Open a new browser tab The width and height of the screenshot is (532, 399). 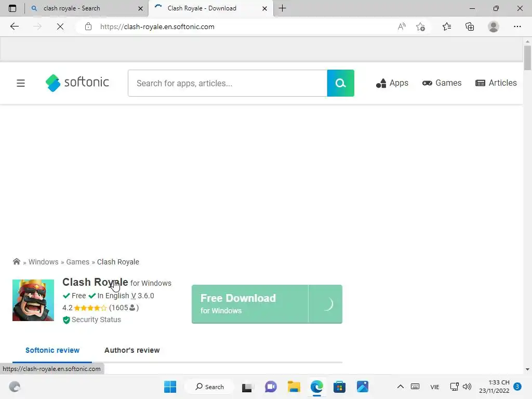click(x=282, y=8)
